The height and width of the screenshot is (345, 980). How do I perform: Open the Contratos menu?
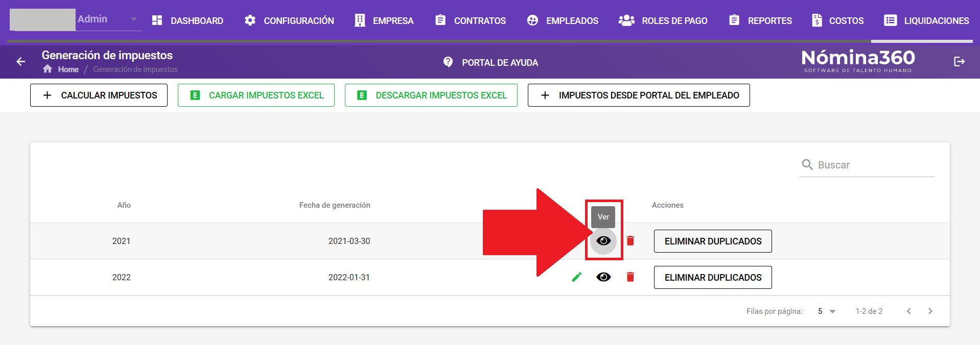point(470,20)
